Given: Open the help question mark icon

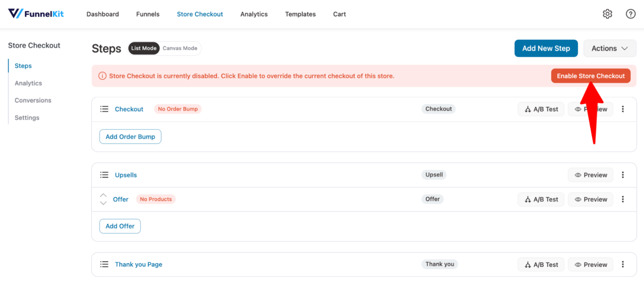Looking at the screenshot, I should pos(630,13).
